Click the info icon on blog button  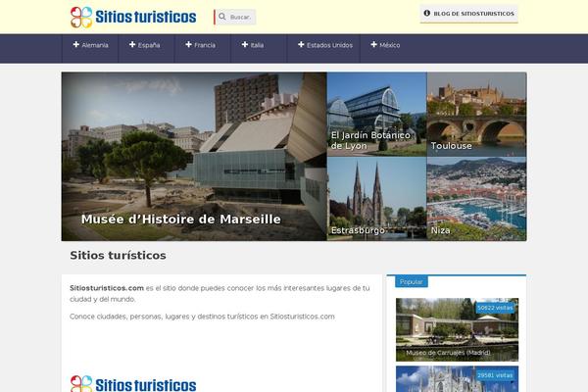coord(426,13)
